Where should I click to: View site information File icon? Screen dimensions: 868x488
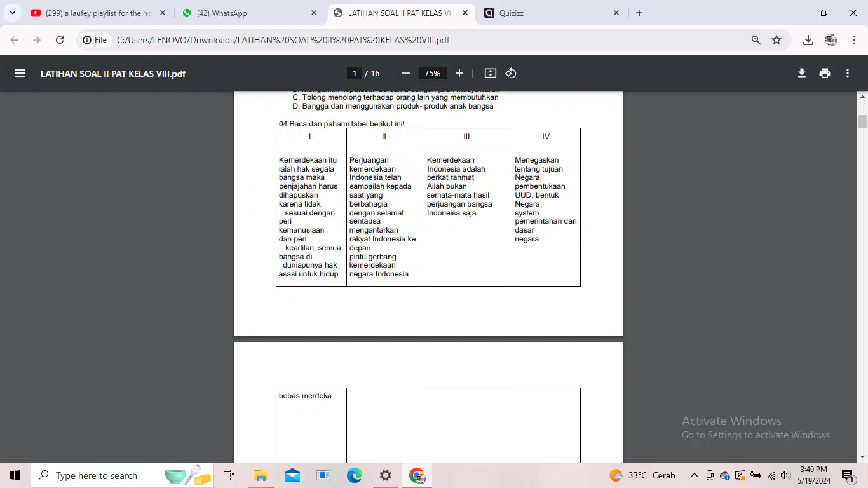click(95, 40)
